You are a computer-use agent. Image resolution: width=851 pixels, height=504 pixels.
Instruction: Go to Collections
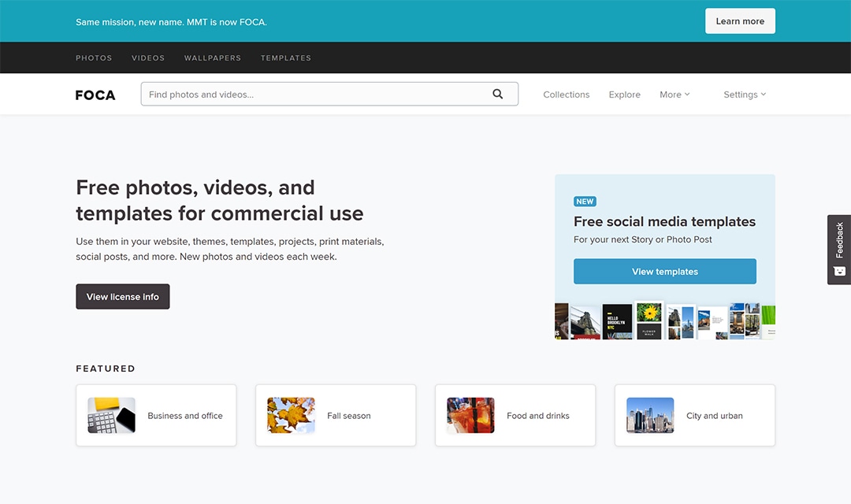point(566,94)
